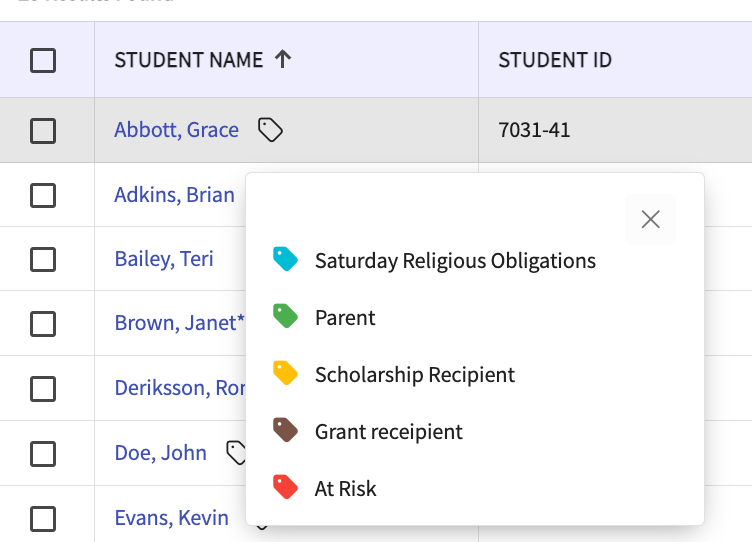The width and height of the screenshot is (752, 542).
Task: Click the student ID 7031-41 cell
Action: click(x=534, y=130)
